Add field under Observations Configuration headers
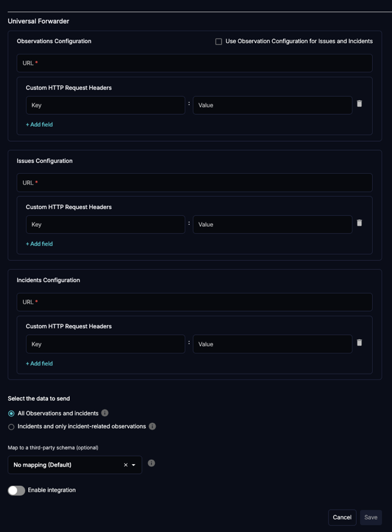 click(x=39, y=124)
